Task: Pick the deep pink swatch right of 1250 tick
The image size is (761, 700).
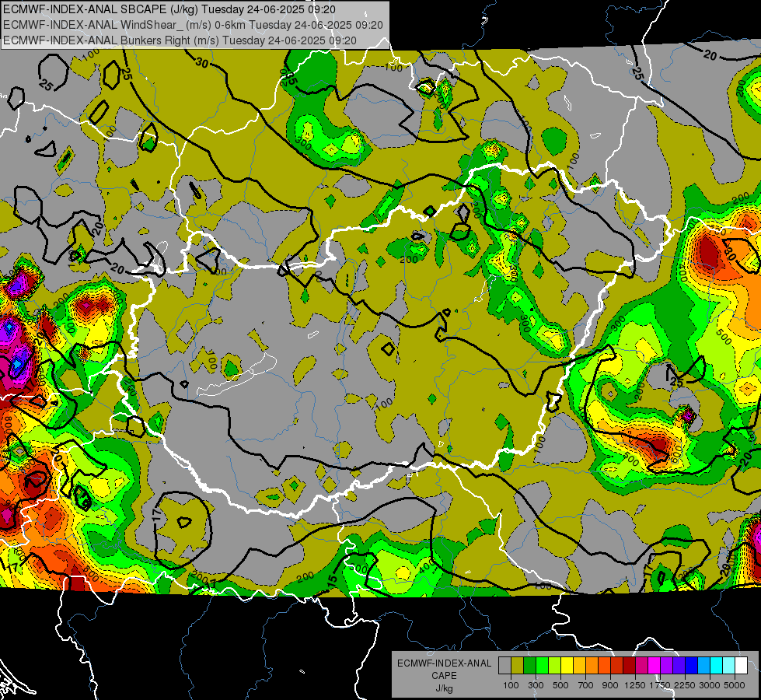Action: point(641,666)
